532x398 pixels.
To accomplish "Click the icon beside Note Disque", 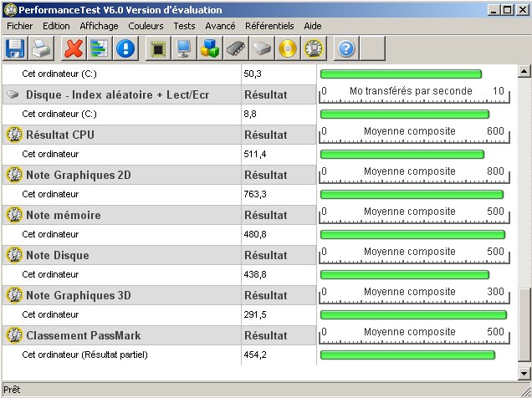I will (14, 255).
